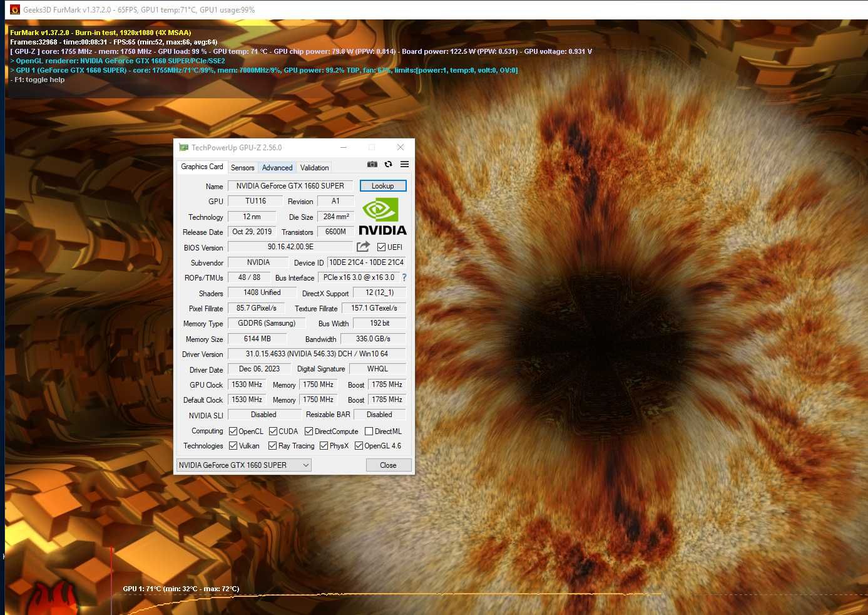Viewport: 868px width, 615px height.
Task: Click the Bandwidth 336.0 GB/s value
Action: [x=374, y=339]
